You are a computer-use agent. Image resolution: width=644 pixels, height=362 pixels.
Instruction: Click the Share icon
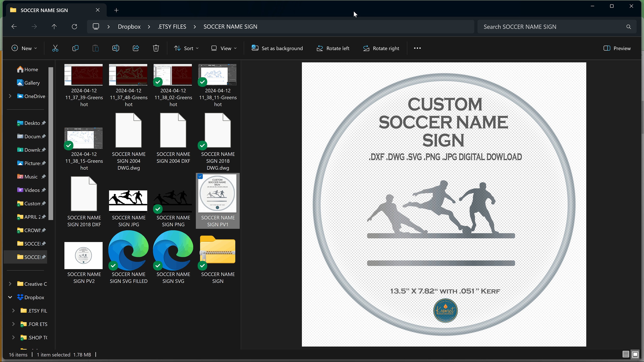click(135, 48)
